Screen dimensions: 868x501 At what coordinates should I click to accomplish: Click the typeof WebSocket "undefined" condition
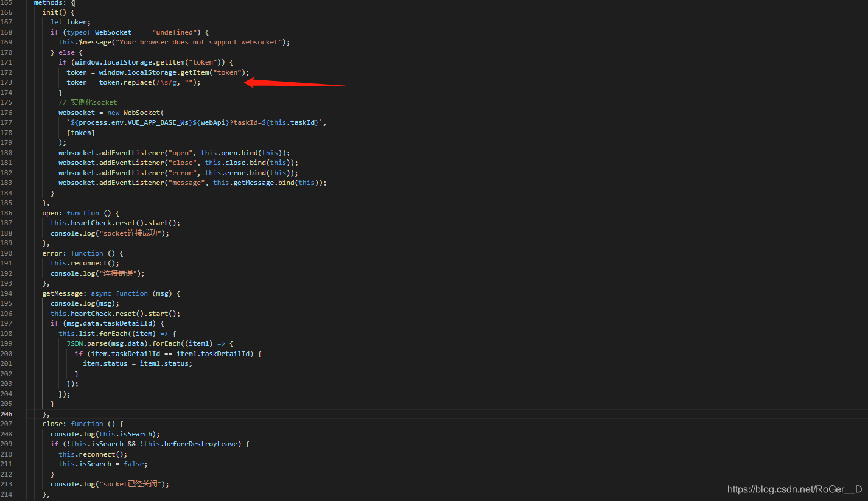pos(130,32)
